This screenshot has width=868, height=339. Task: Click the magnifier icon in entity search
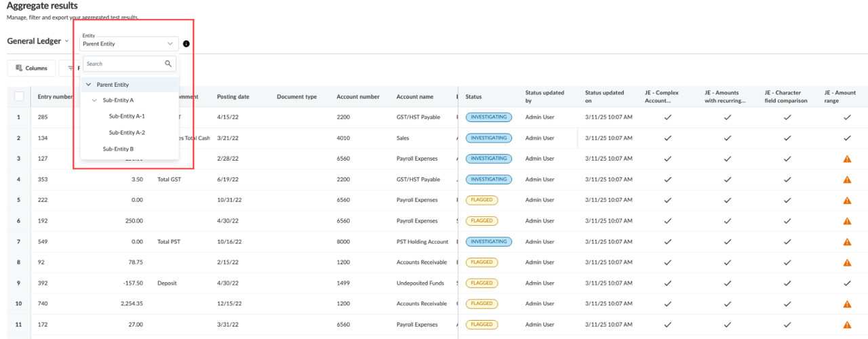click(x=168, y=64)
